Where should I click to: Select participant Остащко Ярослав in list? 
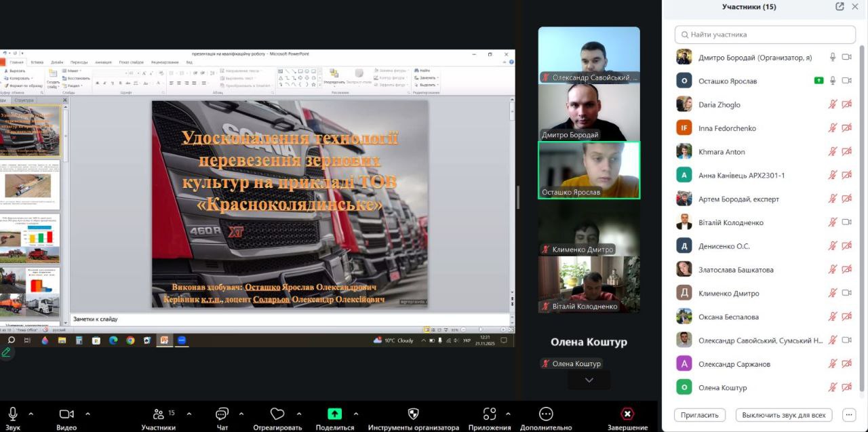(x=728, y=81)
